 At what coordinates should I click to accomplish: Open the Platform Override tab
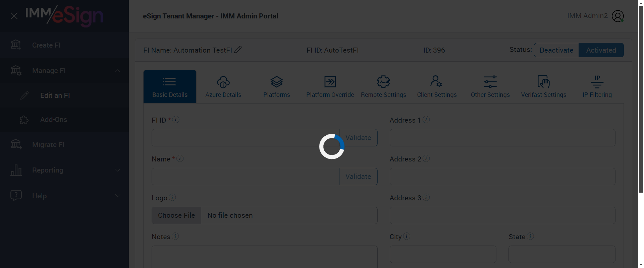coord(330,86)
